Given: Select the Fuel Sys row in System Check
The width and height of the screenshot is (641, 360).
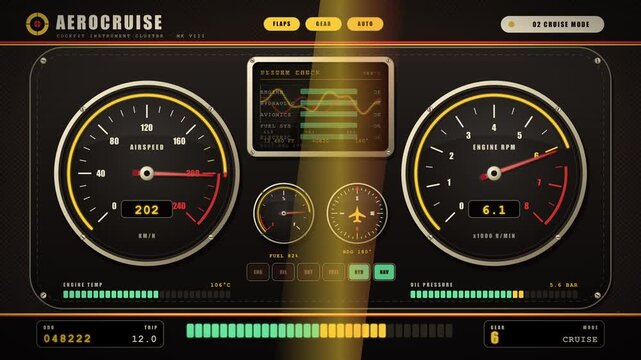Looking at the screenshot, I should coord(320,126).
